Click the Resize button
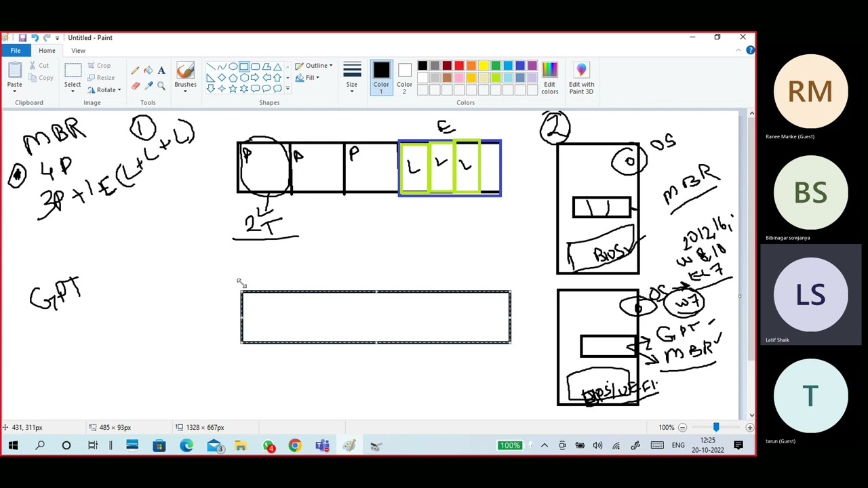 [x=100, y=78]
